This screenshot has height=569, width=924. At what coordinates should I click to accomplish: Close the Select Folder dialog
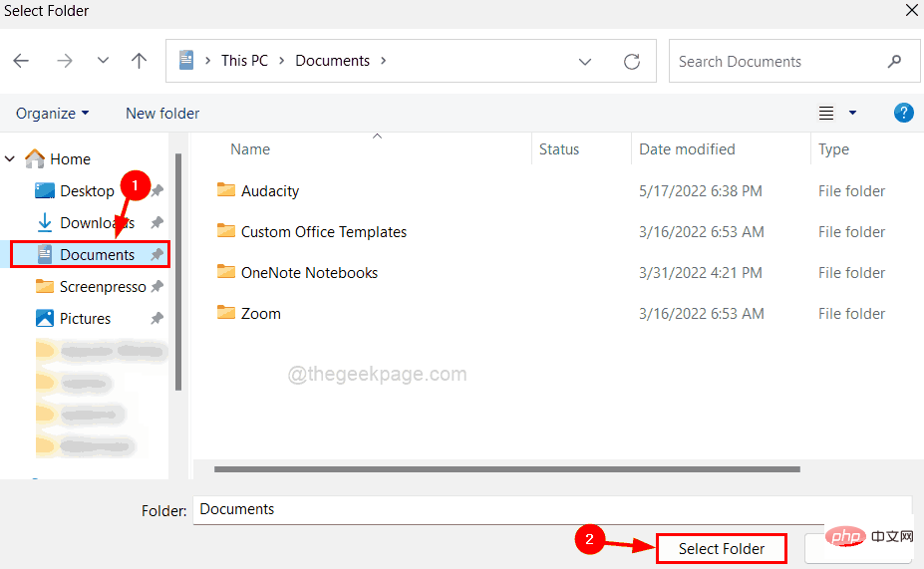click(911, 10)
